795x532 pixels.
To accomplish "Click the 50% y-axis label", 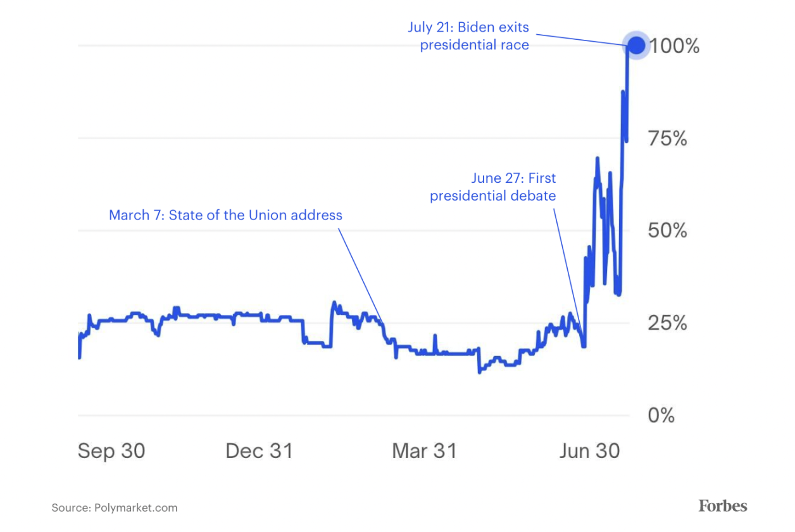I will 668,231.
